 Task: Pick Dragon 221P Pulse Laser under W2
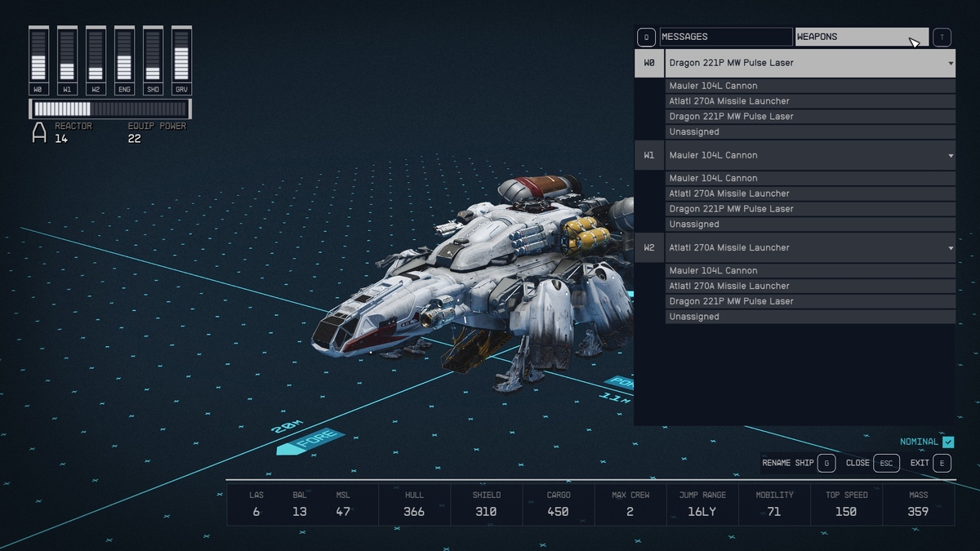pos(809,301)
